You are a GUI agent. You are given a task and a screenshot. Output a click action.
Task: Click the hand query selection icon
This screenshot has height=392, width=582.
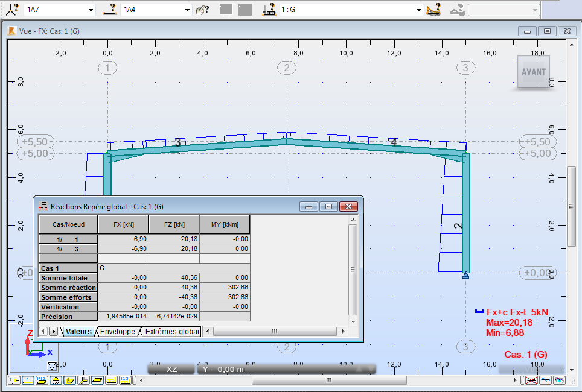point(202,10)
